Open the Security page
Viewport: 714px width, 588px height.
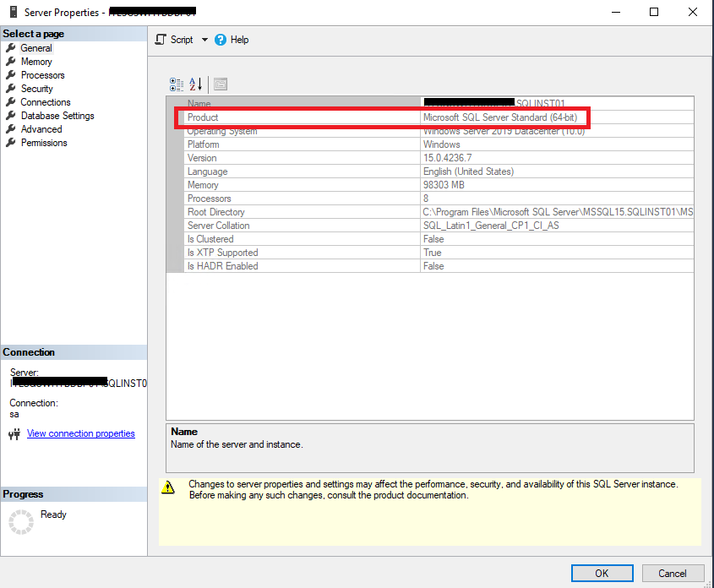click(x=37, y=89)
